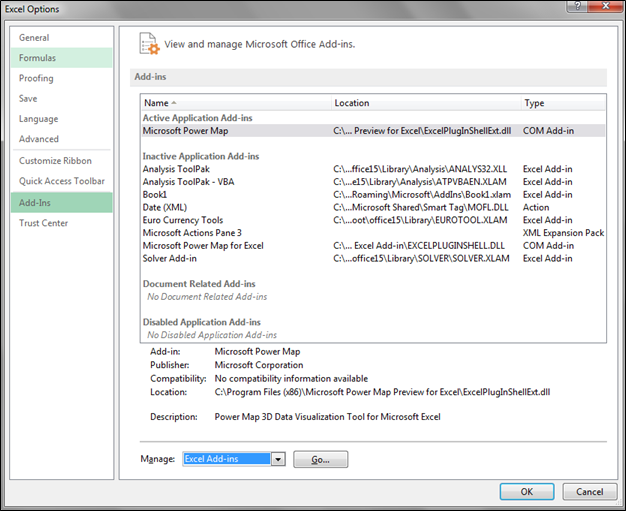Click the Document Related Add-ins heading
626x511 pixels.
[x=199, y=284]
